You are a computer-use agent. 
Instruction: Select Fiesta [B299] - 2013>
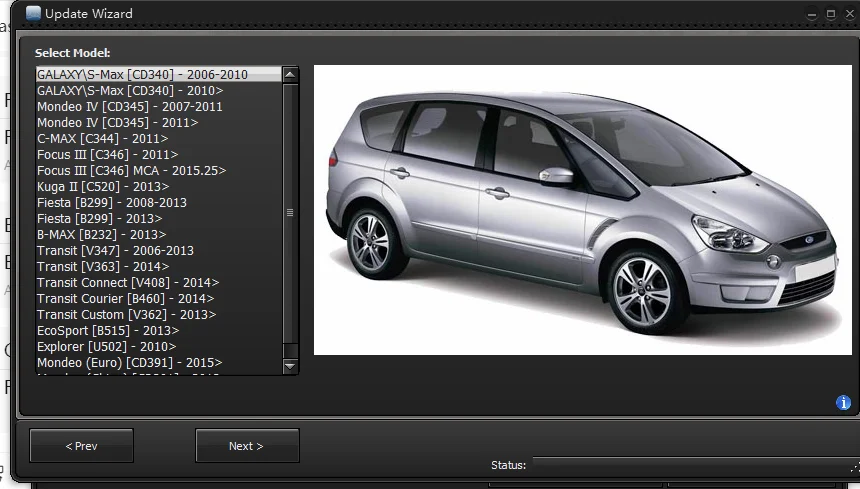pyautogui.click(x=159, y=219)
